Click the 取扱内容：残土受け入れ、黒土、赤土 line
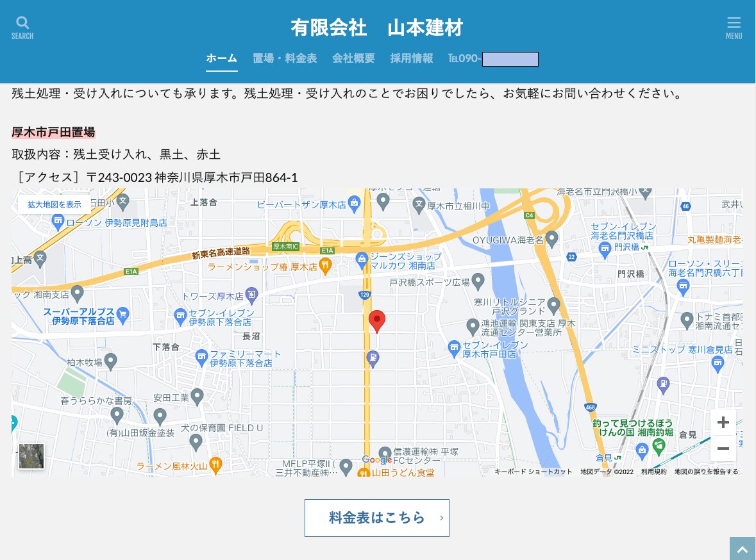The height and width of the screenshot is (560, 756). tap(115, 154)
